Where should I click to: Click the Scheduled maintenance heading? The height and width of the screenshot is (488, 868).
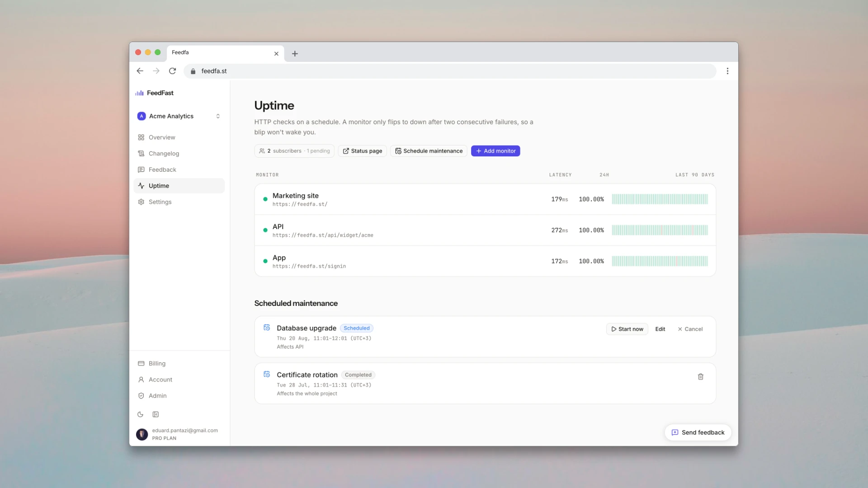click(296, 304)
